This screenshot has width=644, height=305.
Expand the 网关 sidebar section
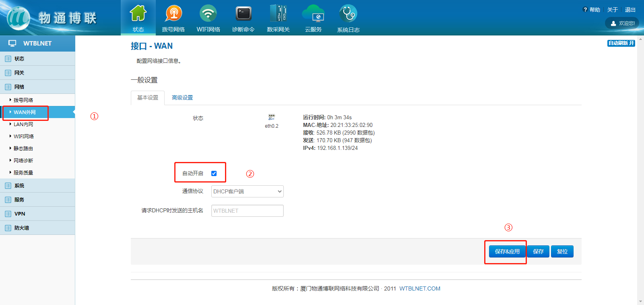tap(37, 73)
